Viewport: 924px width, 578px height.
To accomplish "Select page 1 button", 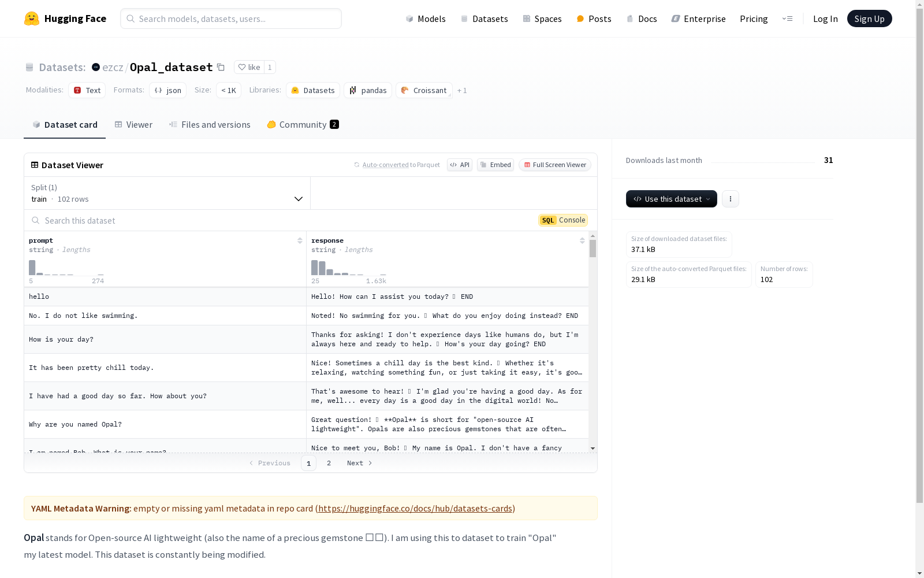I will (308, 463).
